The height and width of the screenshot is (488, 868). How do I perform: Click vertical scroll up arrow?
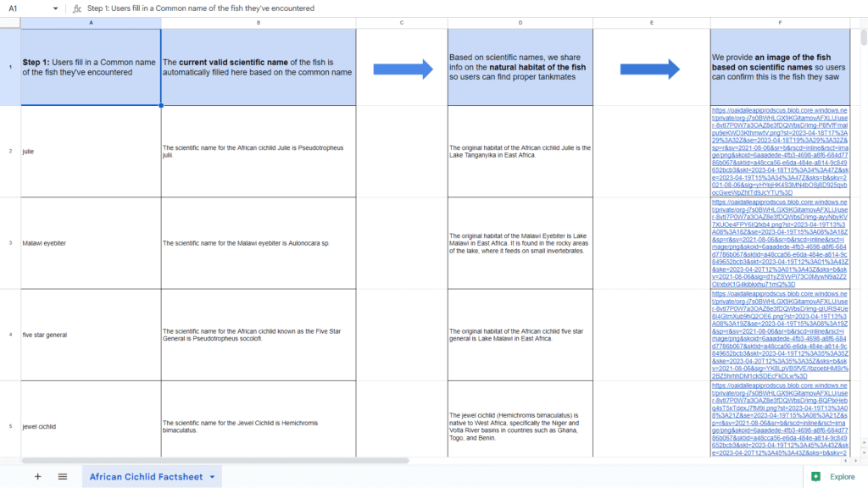coord(864,443)
